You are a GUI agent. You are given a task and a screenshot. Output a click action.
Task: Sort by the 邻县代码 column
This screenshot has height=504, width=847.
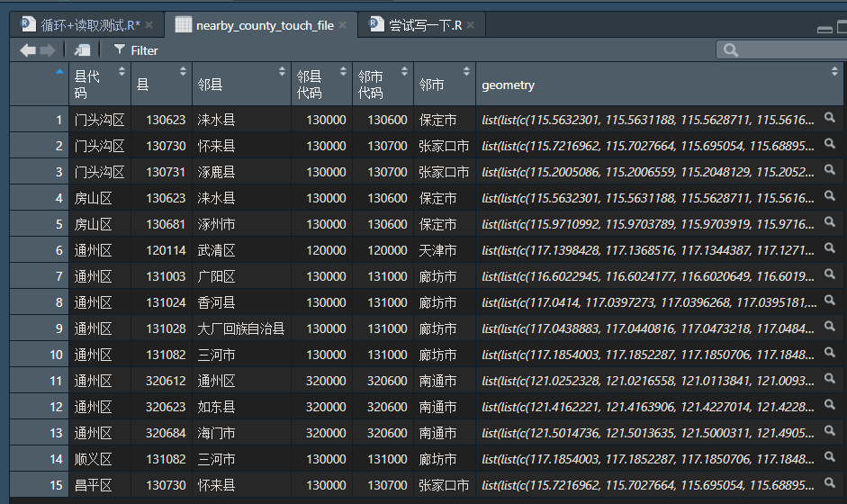coord(322,84)
